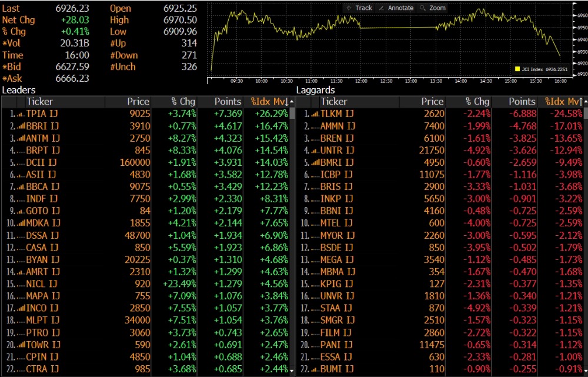Image resolution: width=588 pixels, height=377 pixels.
Task: Click the volume bars icon beside MDKA IJ
Action: [21, 223]
